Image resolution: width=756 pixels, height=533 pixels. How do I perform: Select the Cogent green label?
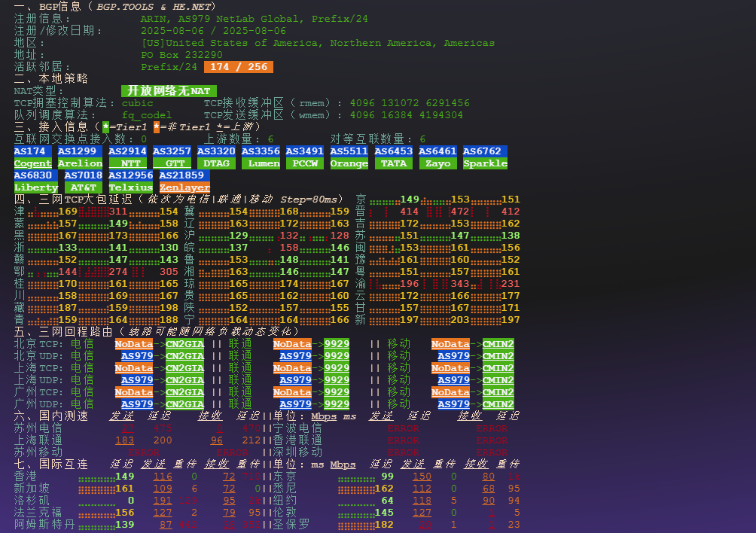coord(32,163)
